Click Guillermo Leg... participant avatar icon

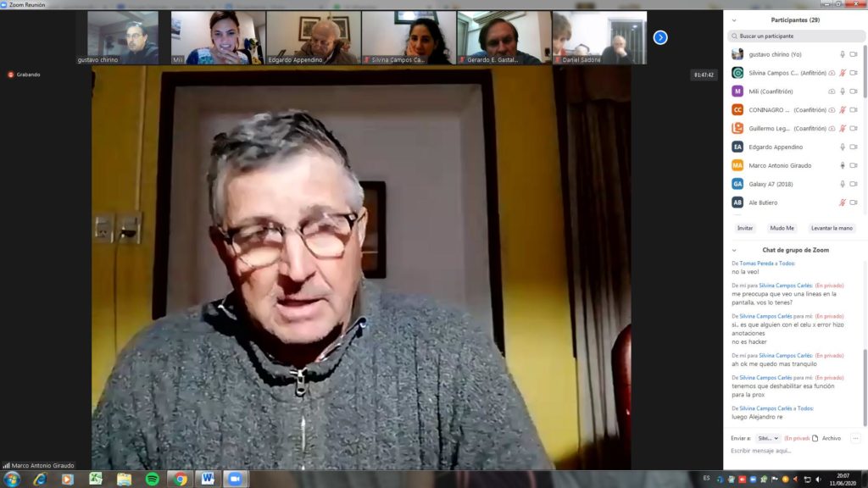737,128
